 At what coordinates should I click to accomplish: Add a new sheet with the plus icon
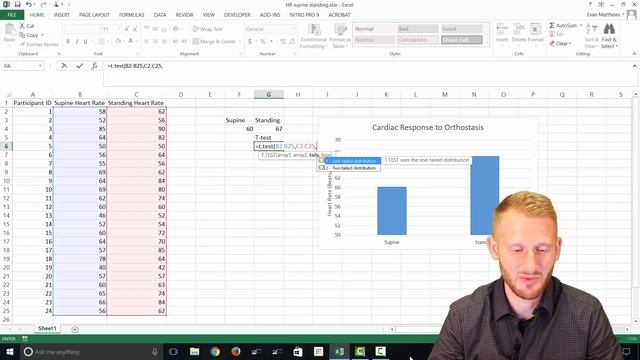click(75, 329)
